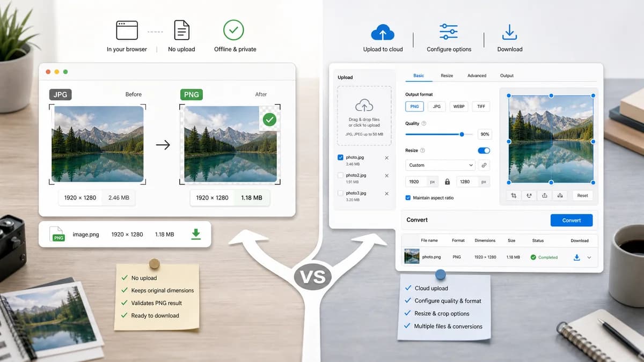Check the photo2.jpg checkbox
644x362 pixels.
(340, 175)
